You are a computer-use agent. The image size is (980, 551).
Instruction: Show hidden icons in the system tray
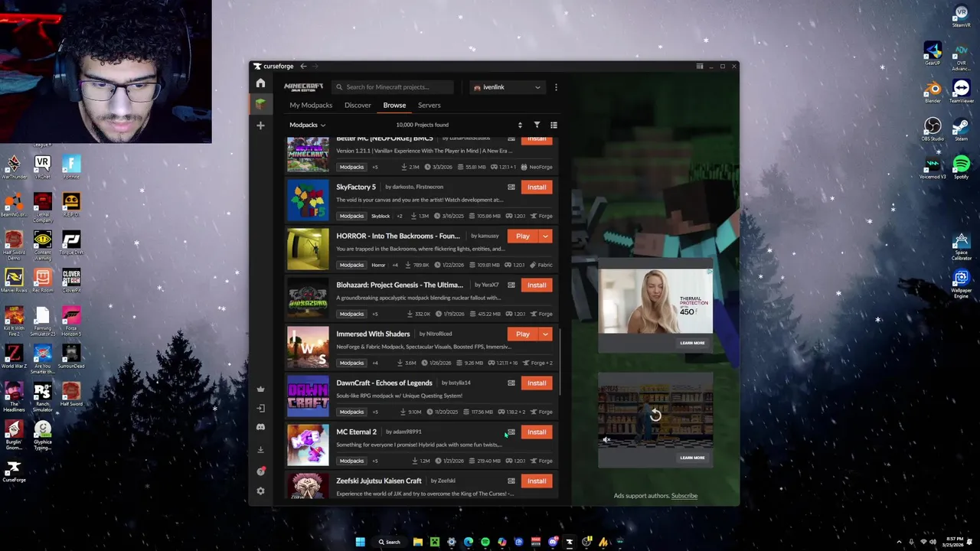point(899,542)
